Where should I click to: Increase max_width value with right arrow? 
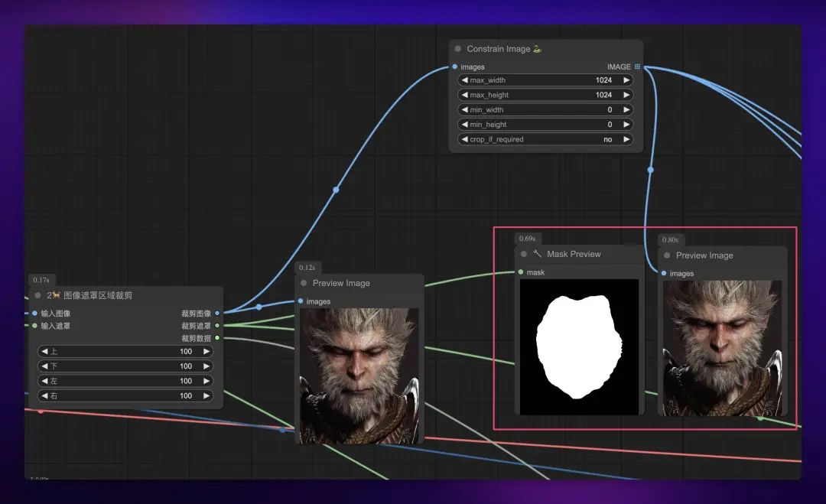[626, 80]
